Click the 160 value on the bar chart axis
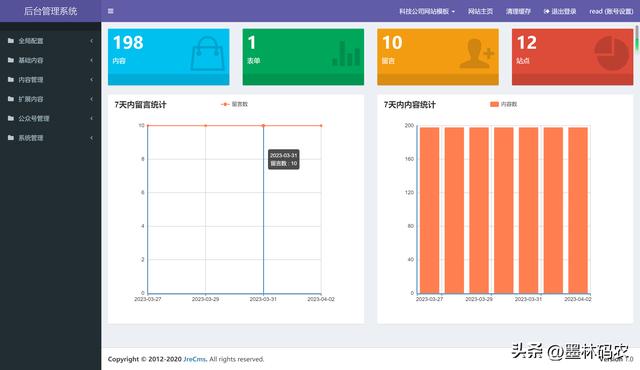The width and height of the screenshot is (640, 370). point(409,159)
